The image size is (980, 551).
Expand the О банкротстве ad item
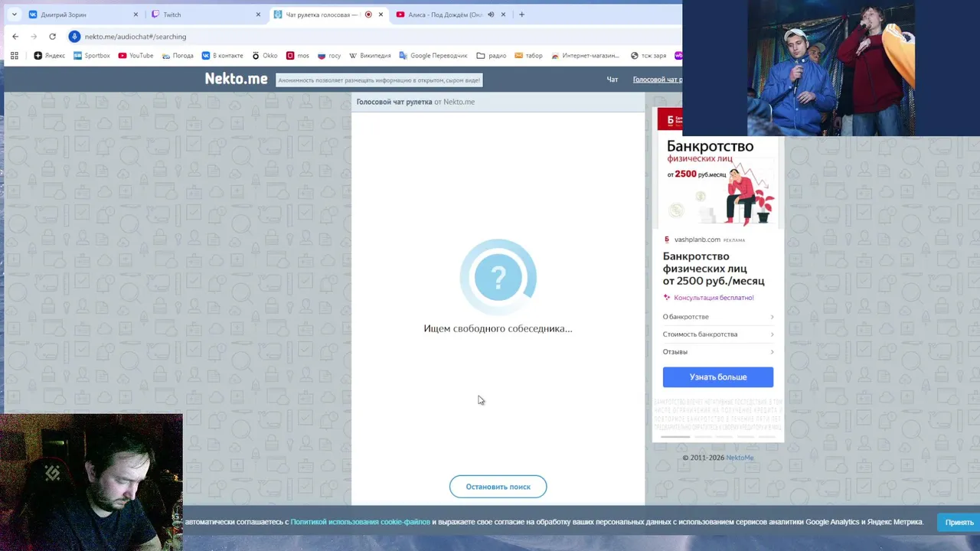(x=718, y=317)
